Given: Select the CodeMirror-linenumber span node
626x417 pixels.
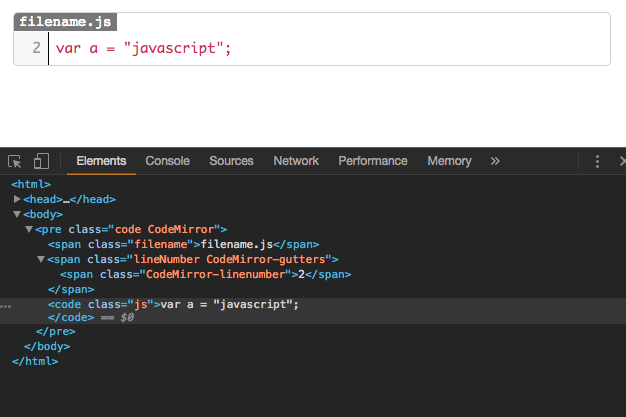Looking at the screenshot, I should (205, 274).
